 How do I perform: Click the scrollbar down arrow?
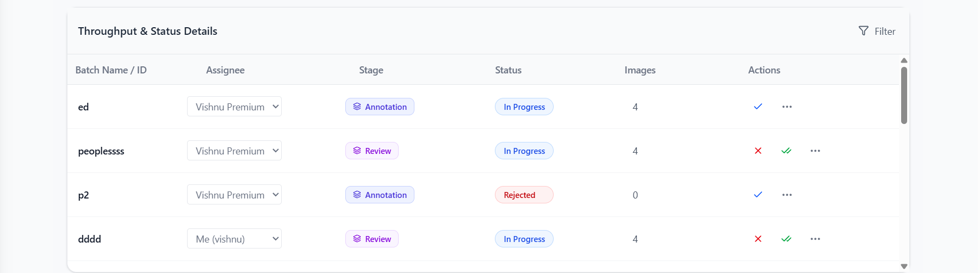[x=904, y=266]
